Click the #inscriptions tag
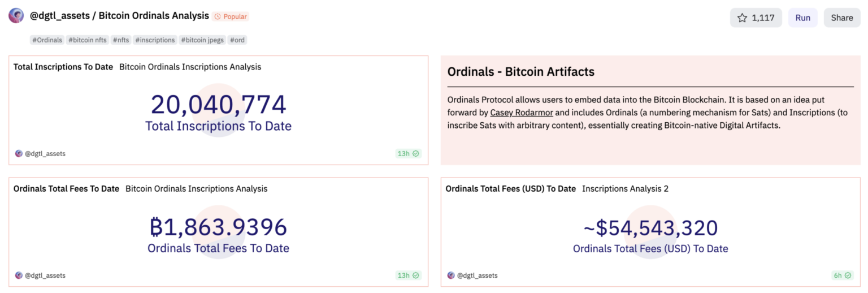Screen dimensions: 868x293 pyautogui.click(x=155, y=40)
